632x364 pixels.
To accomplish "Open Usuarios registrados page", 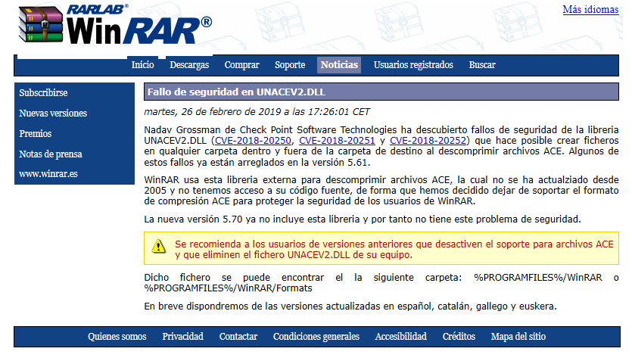I will tap(413, 65).
